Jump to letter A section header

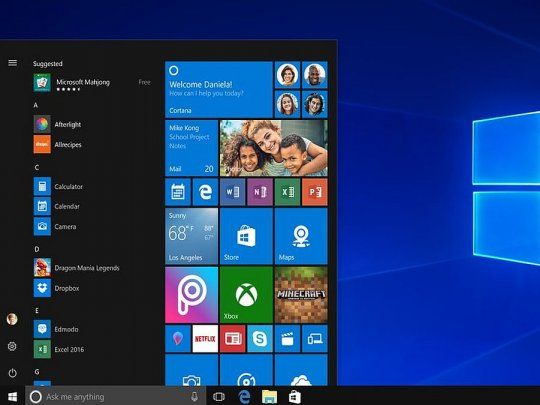(35, 105)
